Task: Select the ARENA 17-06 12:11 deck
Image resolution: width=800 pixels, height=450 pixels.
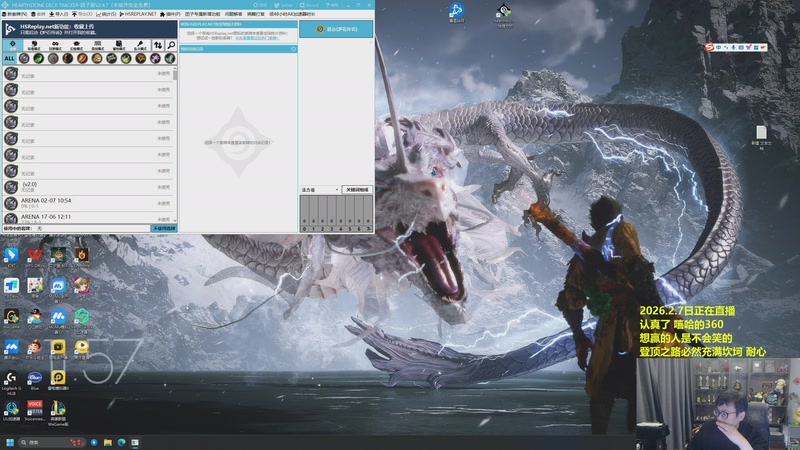Action: coord(89,218)
